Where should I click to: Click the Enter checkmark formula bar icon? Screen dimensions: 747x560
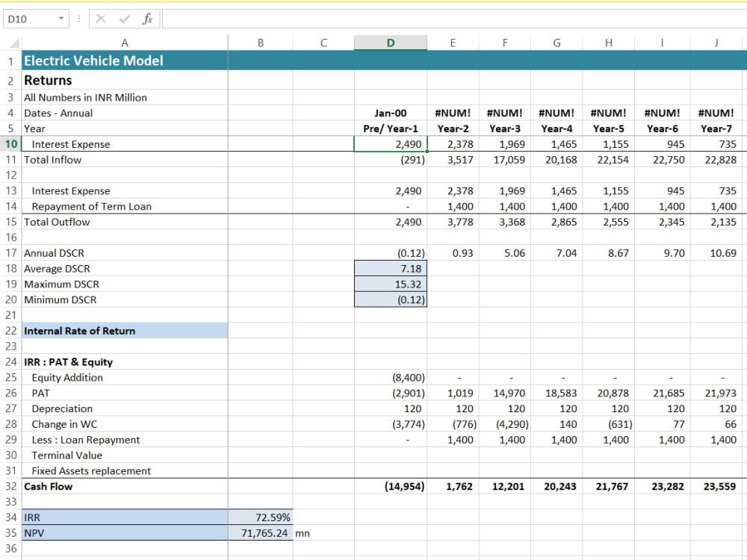coord(124,19)
